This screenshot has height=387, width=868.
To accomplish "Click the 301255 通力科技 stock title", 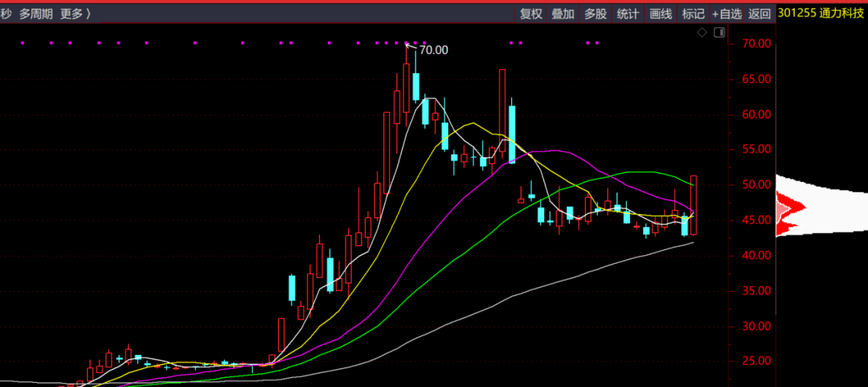I will coord(821,14).
